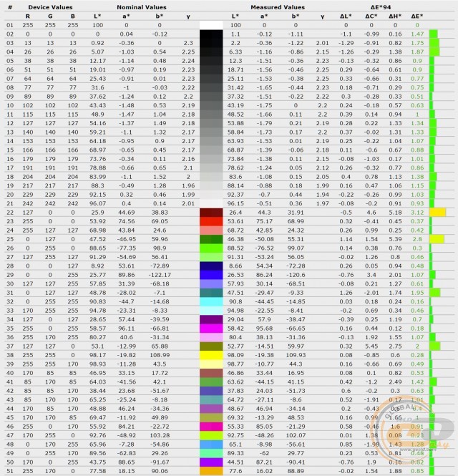
Task: Click the measured b* value '109.93'
Action: [x=296, y=355]
